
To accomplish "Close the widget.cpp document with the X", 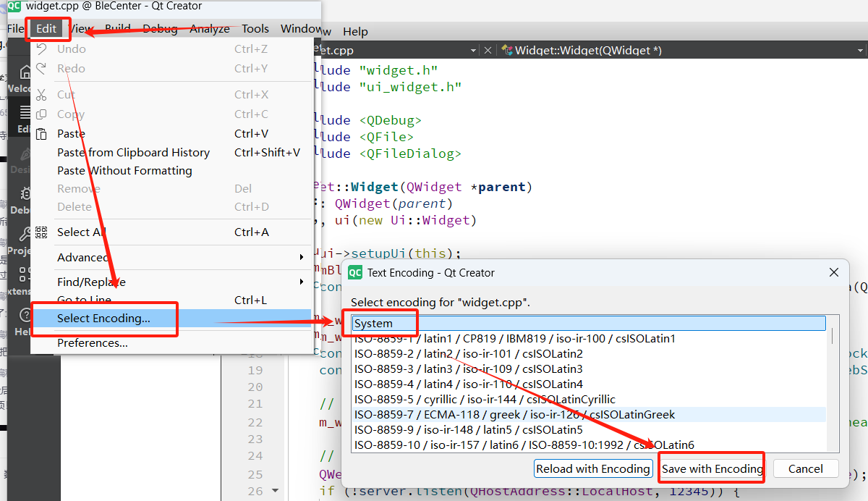I will pyautogui.click(x=488, y=51).
